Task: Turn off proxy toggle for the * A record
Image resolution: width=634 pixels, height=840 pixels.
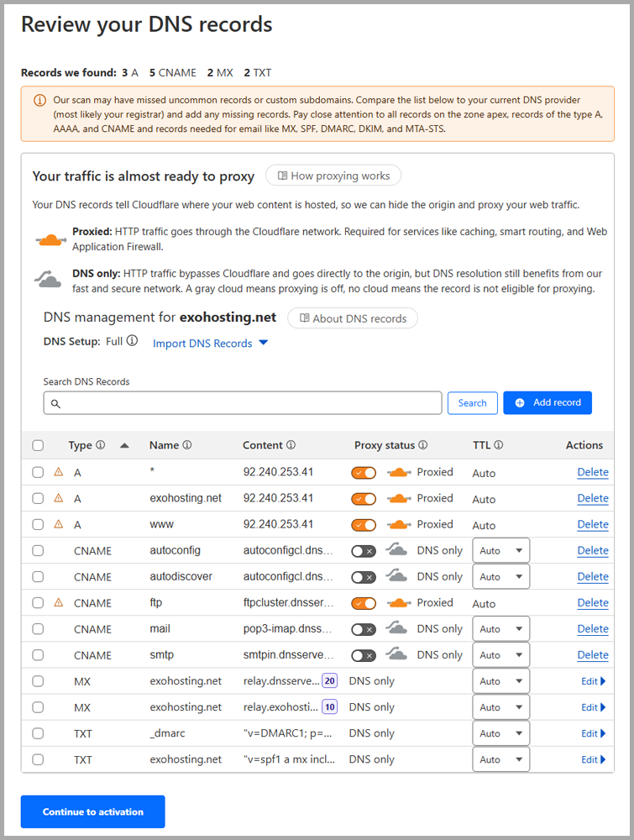Action: tap(364, 473)
